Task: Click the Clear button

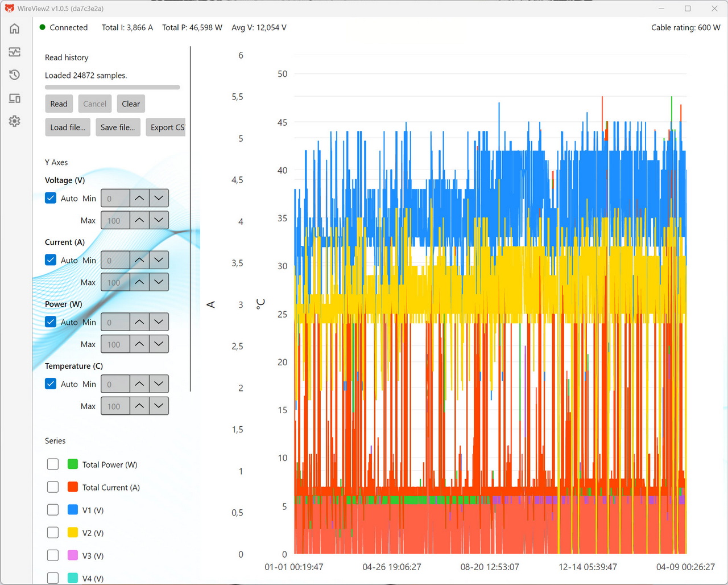Action: (x=131, y=104)
